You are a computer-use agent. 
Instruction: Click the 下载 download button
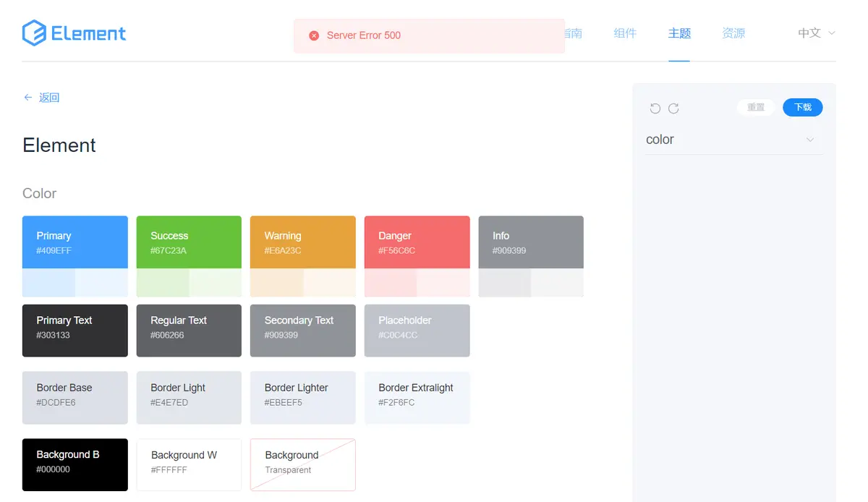coord(803,107)
